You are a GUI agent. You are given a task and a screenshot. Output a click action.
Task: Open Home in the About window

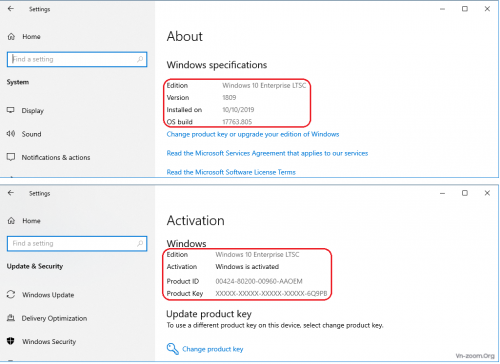click(31, 36)
